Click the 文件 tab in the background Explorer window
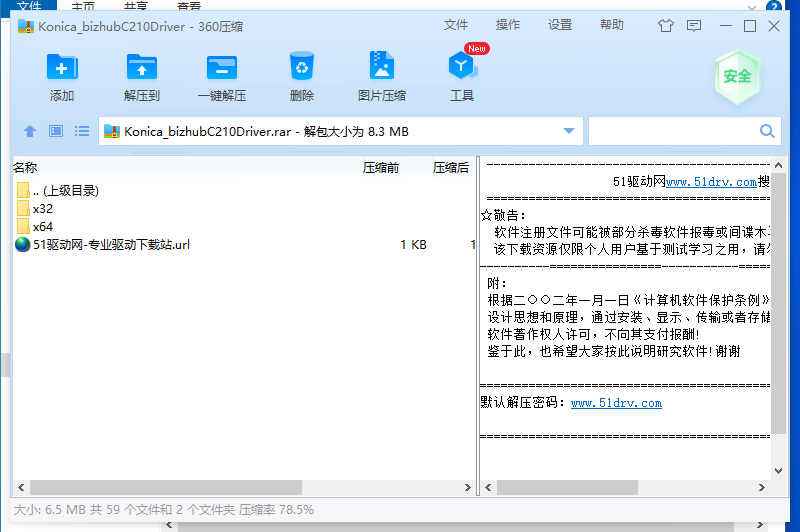The image size is (800, 532). pyautogui.click(x=29, y=6)
